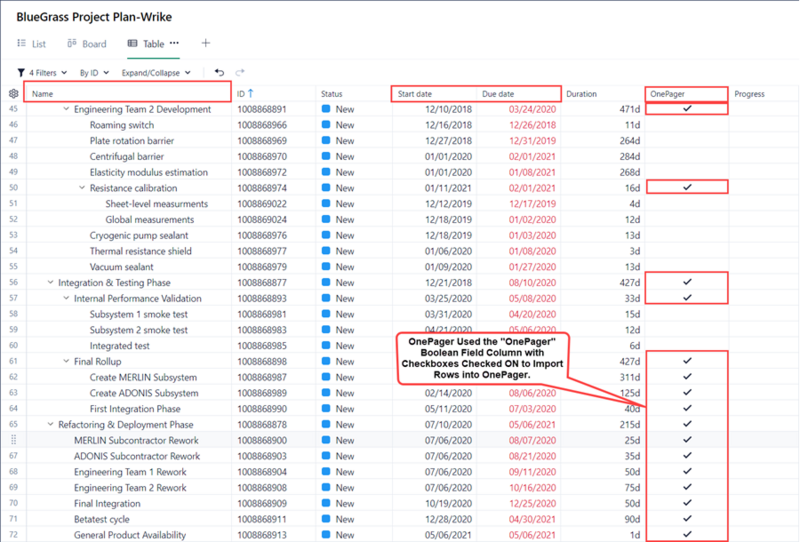This screenshot has height=542, width=800.
Task: Click the 471d duration cell
Action: pos(629,109)
